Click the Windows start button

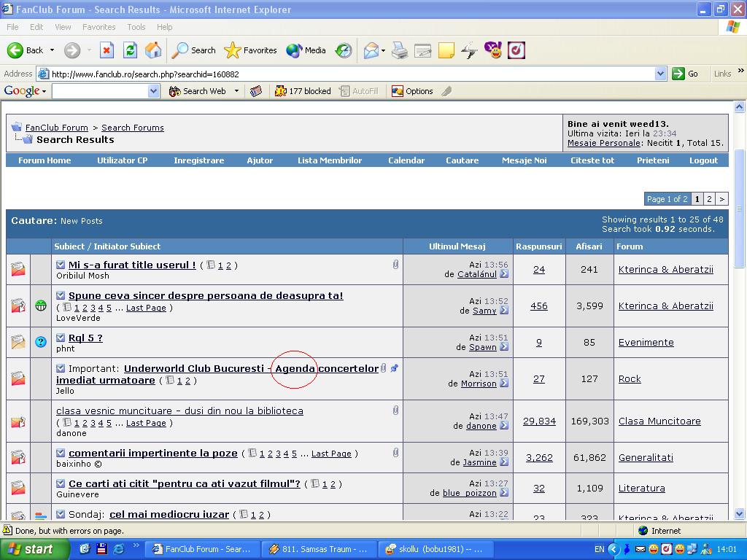[34, 550]
